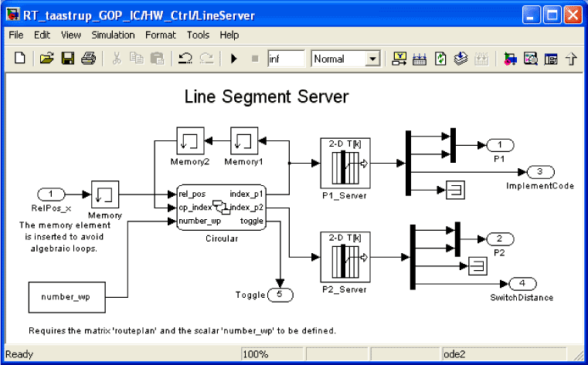Select the Memory2 block
This screenshot has height=365, width=588.
[x=191, y=140]
